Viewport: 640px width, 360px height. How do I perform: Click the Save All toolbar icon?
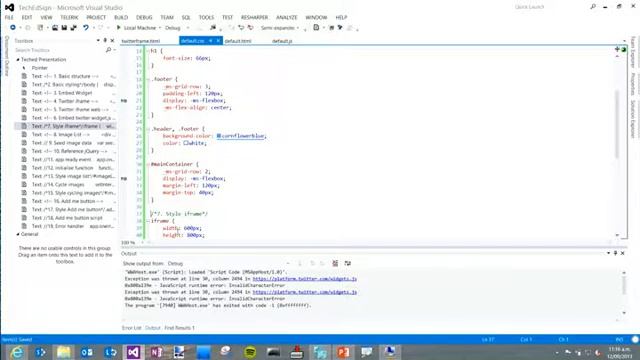click(x=73, y=28)
